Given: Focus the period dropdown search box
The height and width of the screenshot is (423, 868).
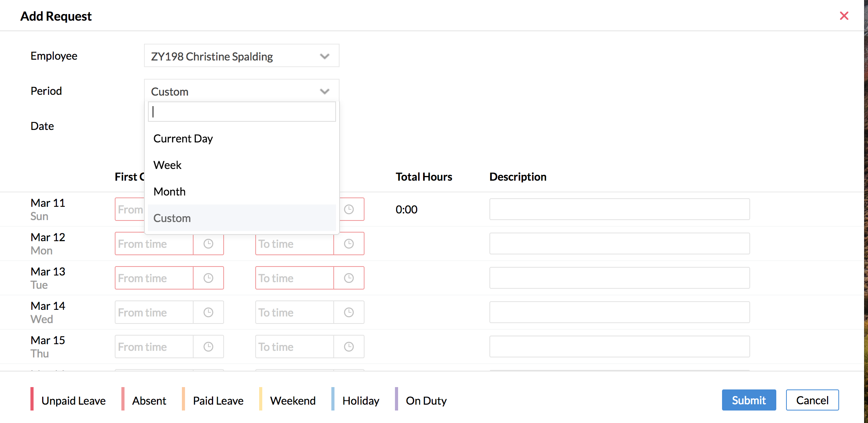Looking at the screenshot, I should 242,112.
